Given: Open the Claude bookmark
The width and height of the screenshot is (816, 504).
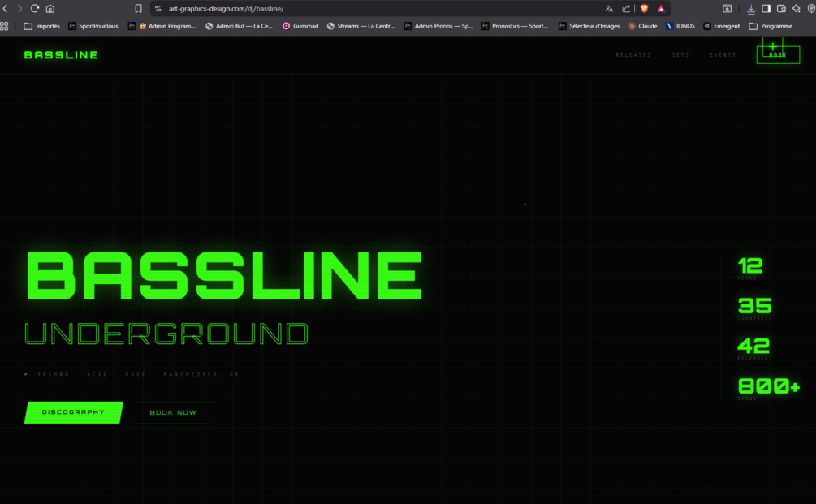Looking at the screenshot, I should (x=643, y=26).
